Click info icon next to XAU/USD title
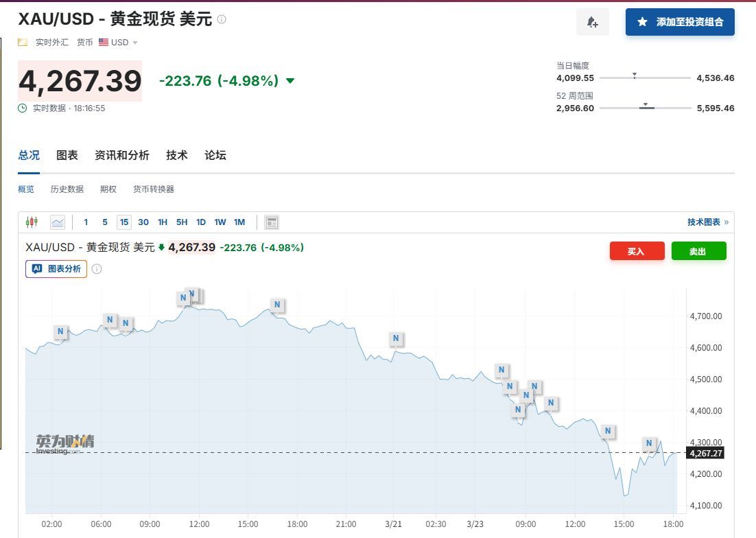The image size is (756, 538). pyautogui.click(x=222, y=19)
